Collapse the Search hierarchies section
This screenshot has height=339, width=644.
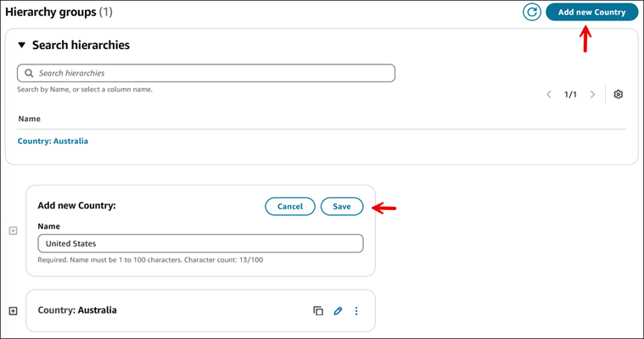(22, 46)
